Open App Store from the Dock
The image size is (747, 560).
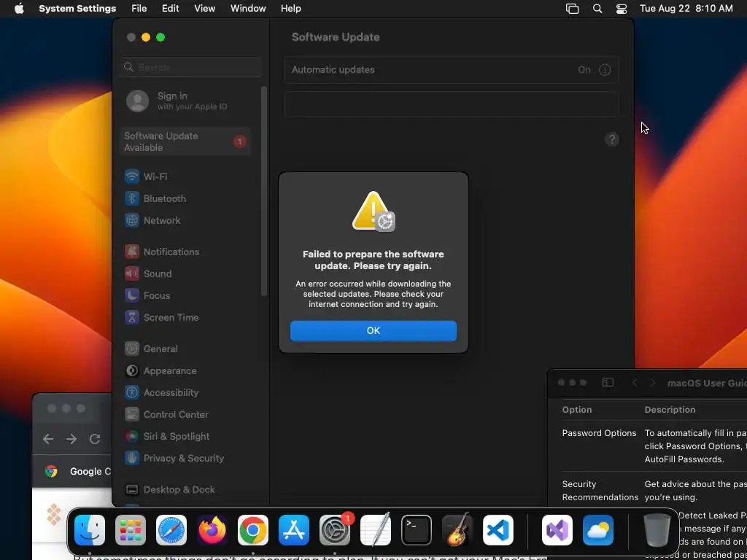coord(294,530)
